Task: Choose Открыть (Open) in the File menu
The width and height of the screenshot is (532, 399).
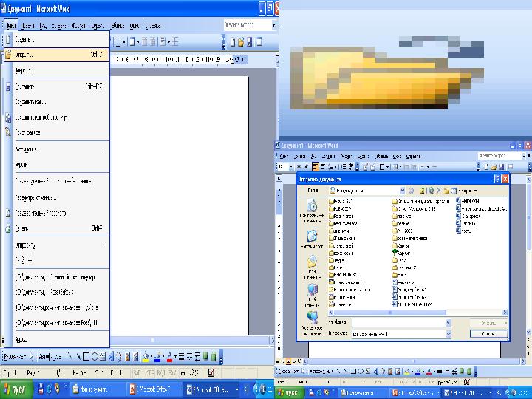Action: click(x=56, y=55)
